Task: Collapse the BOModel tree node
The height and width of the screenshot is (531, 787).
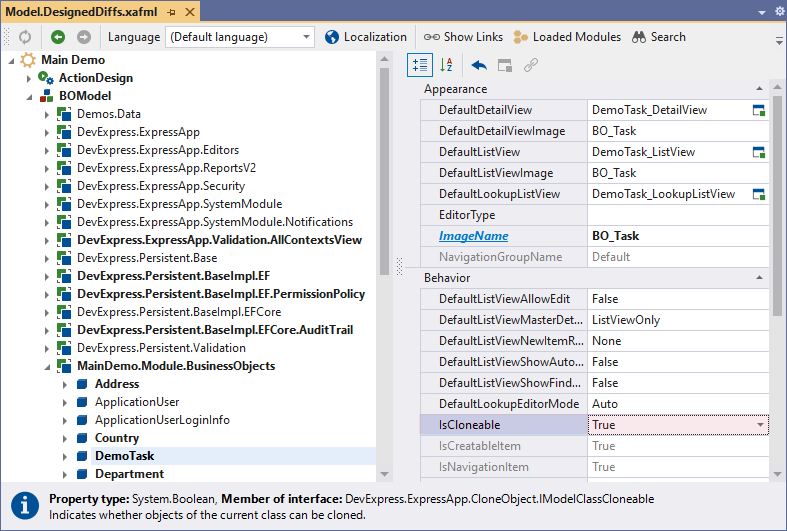Action: click(29, 96)
